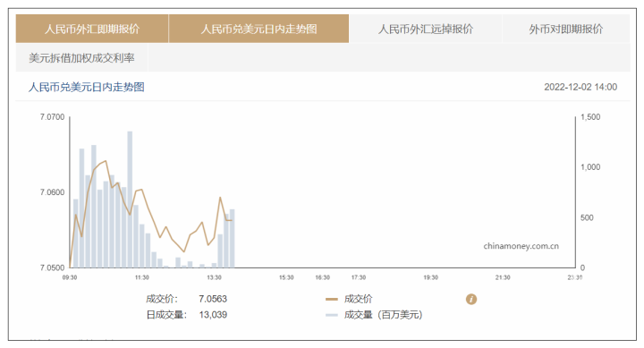Click the info icon beside the legend
Image resolution: width=644 pixels, height=348 pixels.
(x=471, y=299)
